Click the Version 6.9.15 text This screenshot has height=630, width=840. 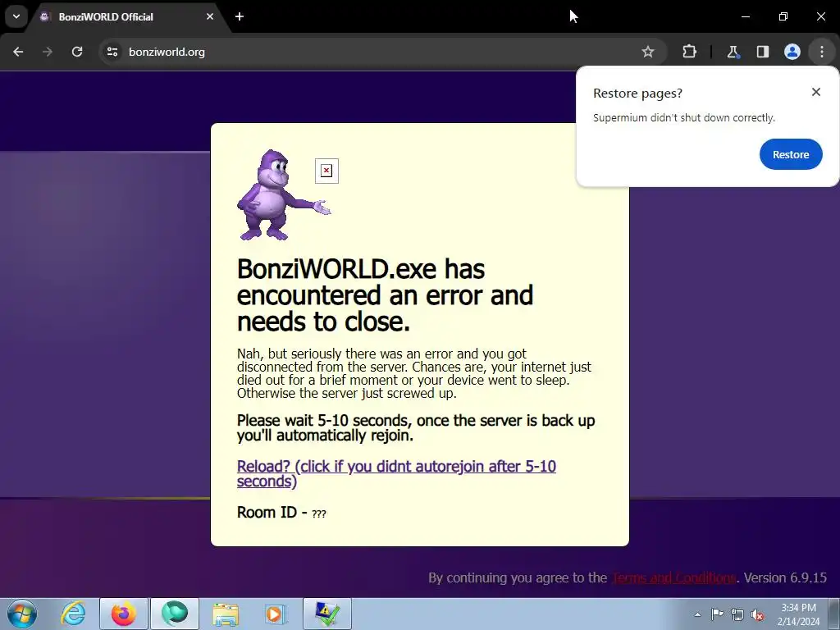coord(785,578)
